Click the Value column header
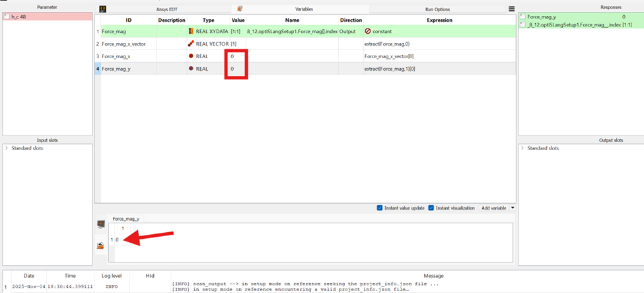 [238, 20]
